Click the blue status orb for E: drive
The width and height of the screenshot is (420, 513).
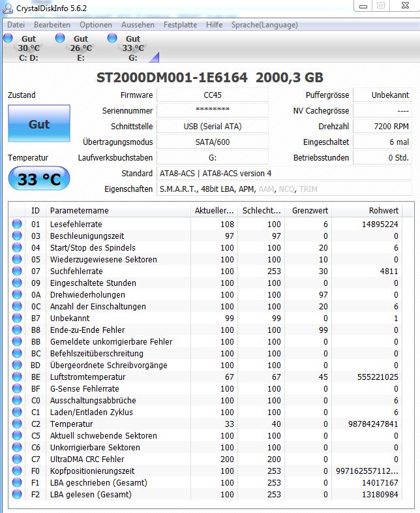[x=60, y=39]
